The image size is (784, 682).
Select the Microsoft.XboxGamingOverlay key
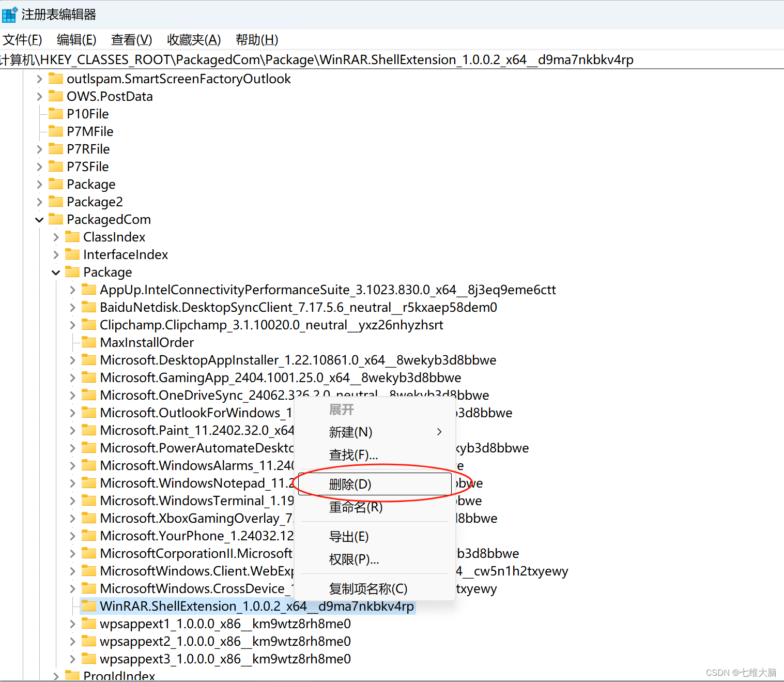point(197,518)
